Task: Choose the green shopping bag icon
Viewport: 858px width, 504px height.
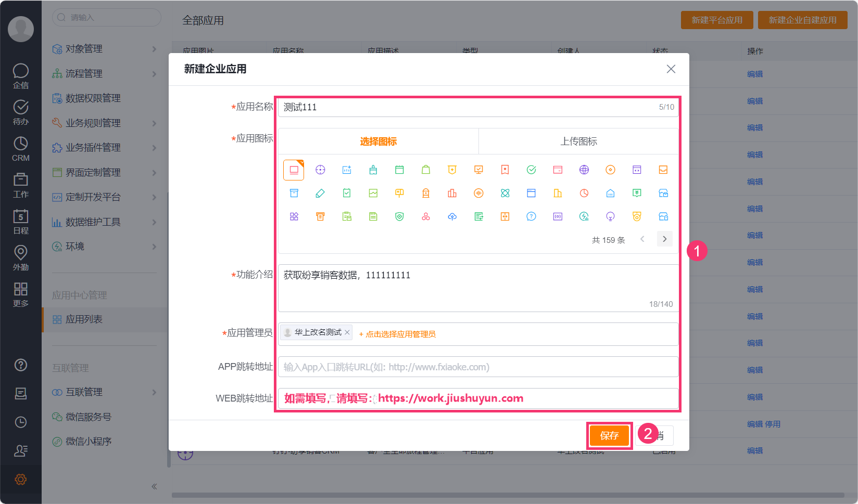Action: pos(426,170)
